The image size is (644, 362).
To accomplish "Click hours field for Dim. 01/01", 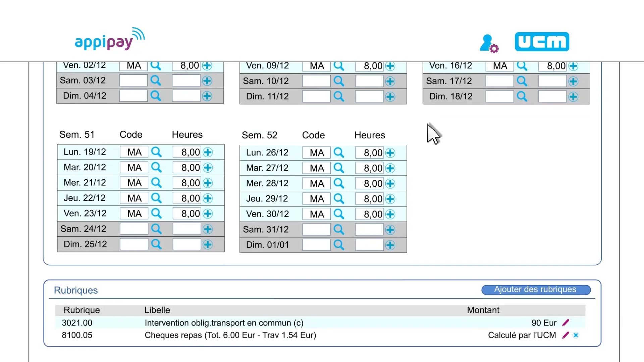I will [x=369, y=245].
